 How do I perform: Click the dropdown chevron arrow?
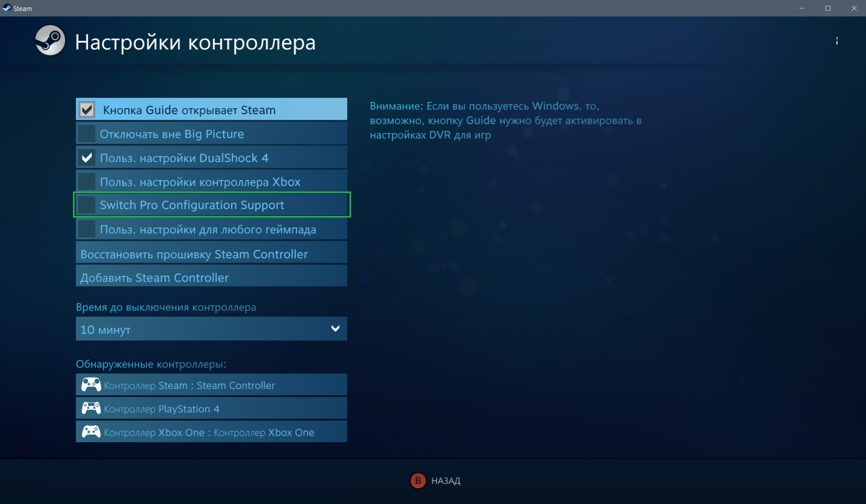coord(335,328)
